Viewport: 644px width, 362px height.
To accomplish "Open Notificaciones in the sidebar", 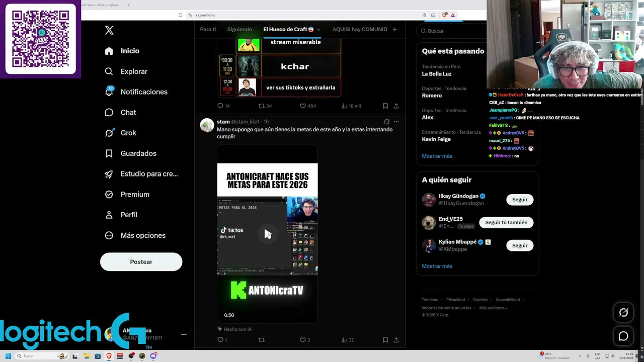I will 136,92.
